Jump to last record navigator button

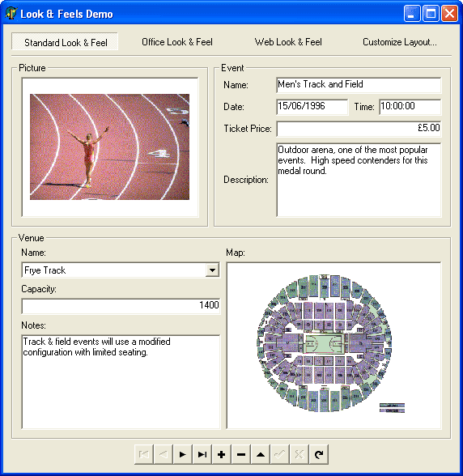202,454
